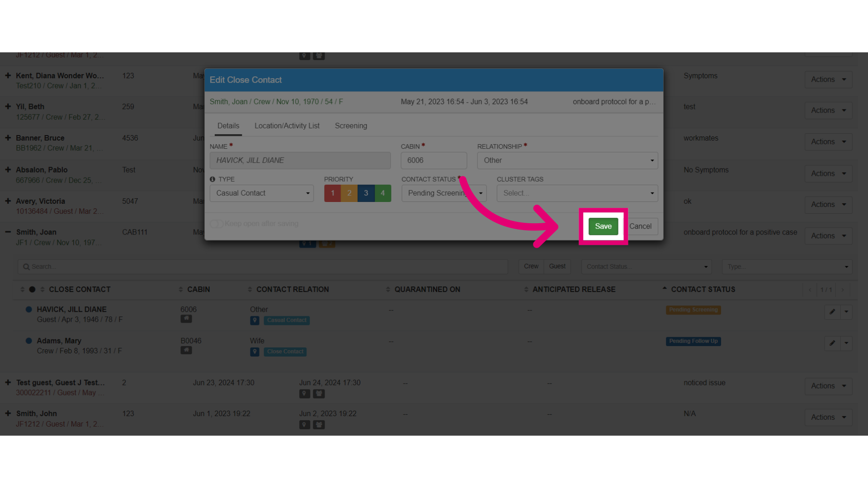868x488 pixels.
Task: Click location pin icon in bottom Smith, John row
Action: pos(305,425)
